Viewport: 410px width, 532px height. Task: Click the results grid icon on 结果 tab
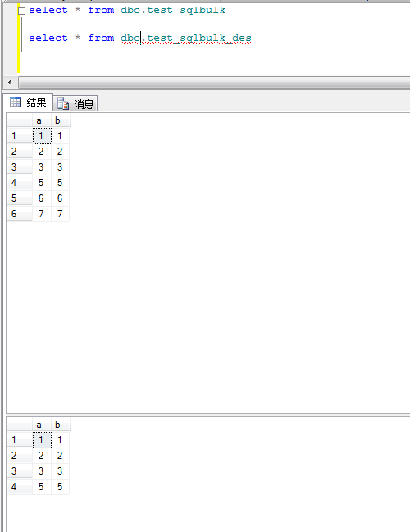(16, 102)
